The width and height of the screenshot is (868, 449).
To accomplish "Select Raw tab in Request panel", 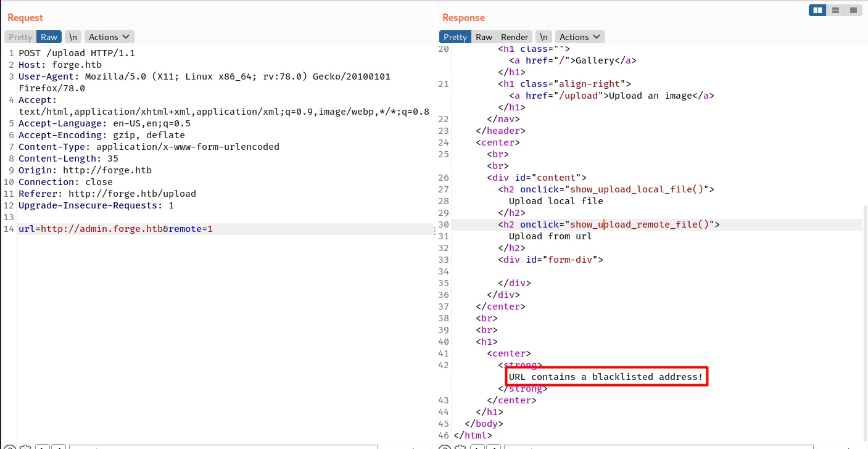I will point(49,37).
